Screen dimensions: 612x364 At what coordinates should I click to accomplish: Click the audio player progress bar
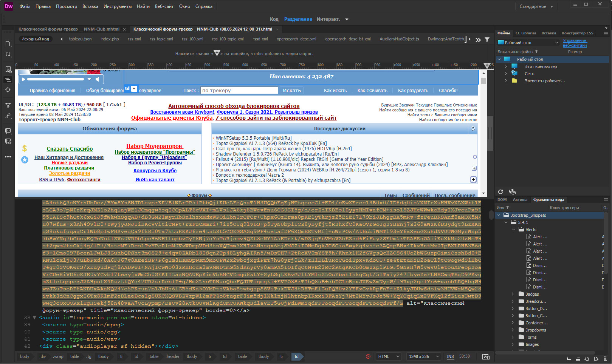[56, 79]
